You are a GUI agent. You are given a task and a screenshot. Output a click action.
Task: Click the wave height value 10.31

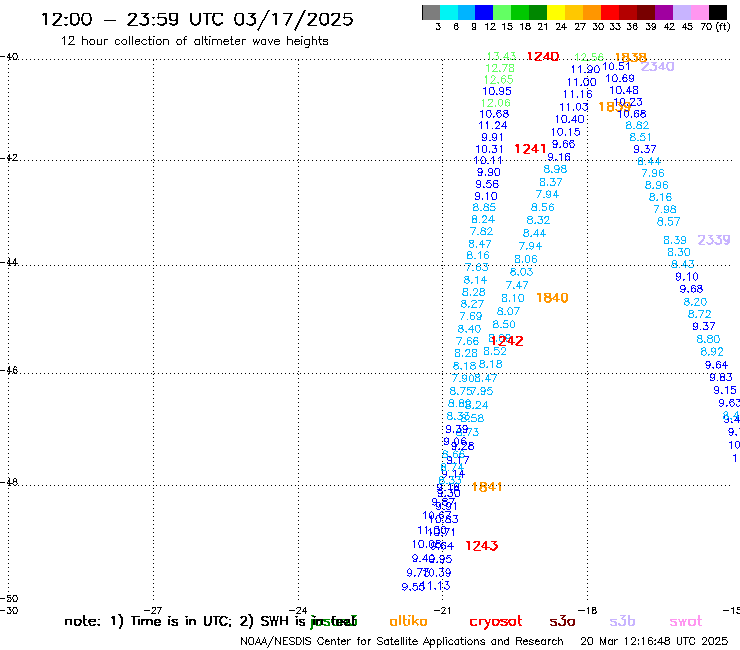point(489,149)
